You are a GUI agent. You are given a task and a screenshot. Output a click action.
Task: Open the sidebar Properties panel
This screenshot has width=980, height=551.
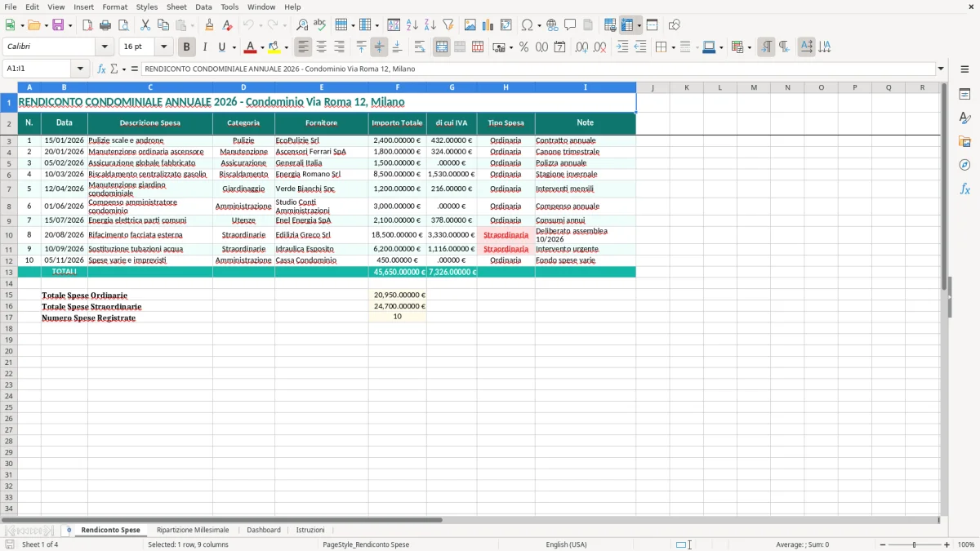(964, 94)
